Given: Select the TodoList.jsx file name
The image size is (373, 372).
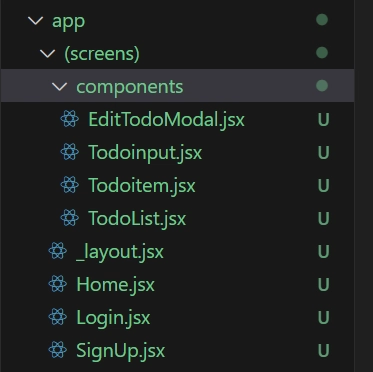Looking at the screenshot, I should 137,219.
